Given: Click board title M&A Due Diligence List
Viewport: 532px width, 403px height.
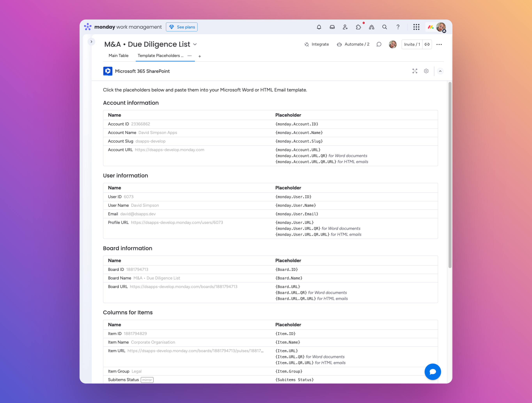Looking at the screenshot, I should click(147, 44).
